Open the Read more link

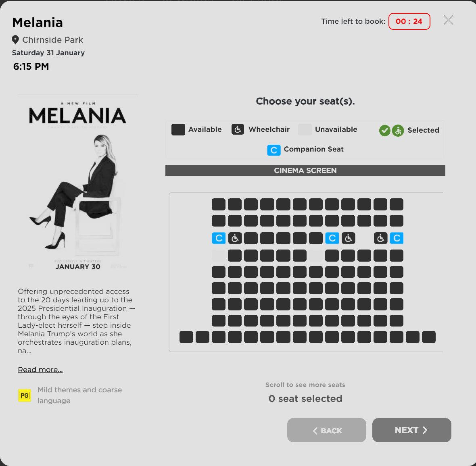(40, 370)
